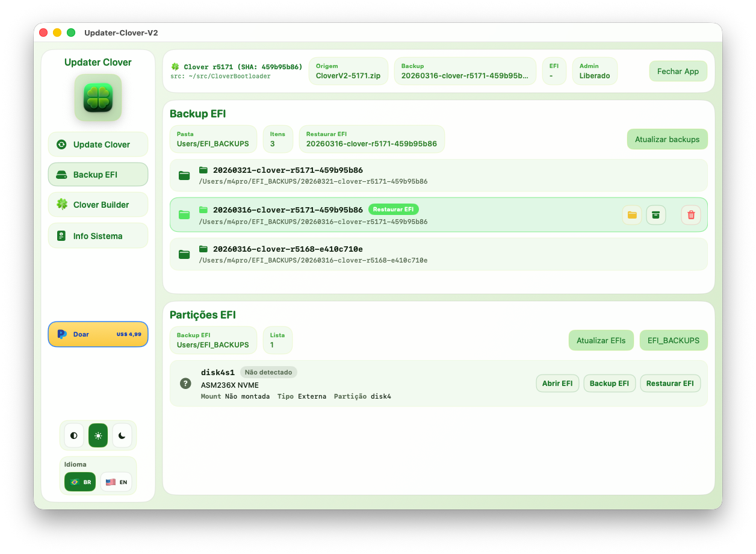Open the Backup EFI sidebar section
This screenshot has width=756, height=554.
click(x=98, y=174)
